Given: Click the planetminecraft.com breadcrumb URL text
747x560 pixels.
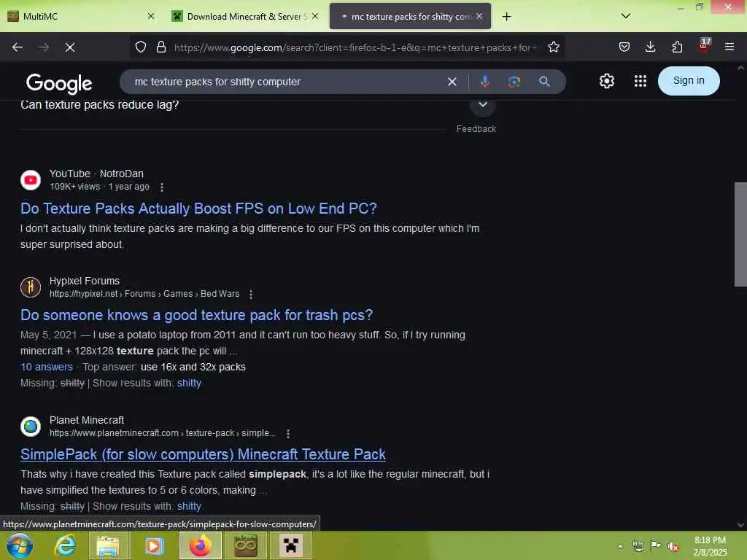Looking at the screenshot, I should [x=163, y=433].
